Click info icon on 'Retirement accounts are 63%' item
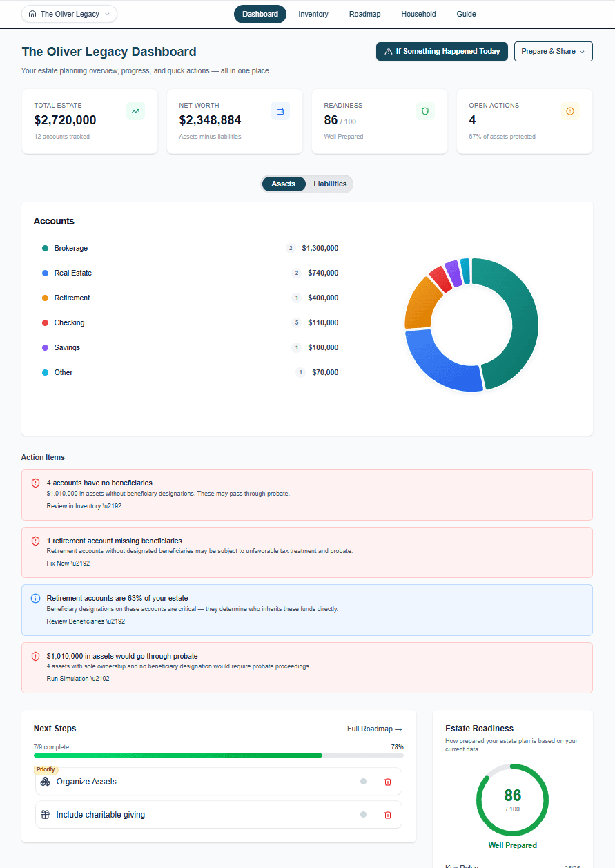615x868 pixels. click(36, 598)
